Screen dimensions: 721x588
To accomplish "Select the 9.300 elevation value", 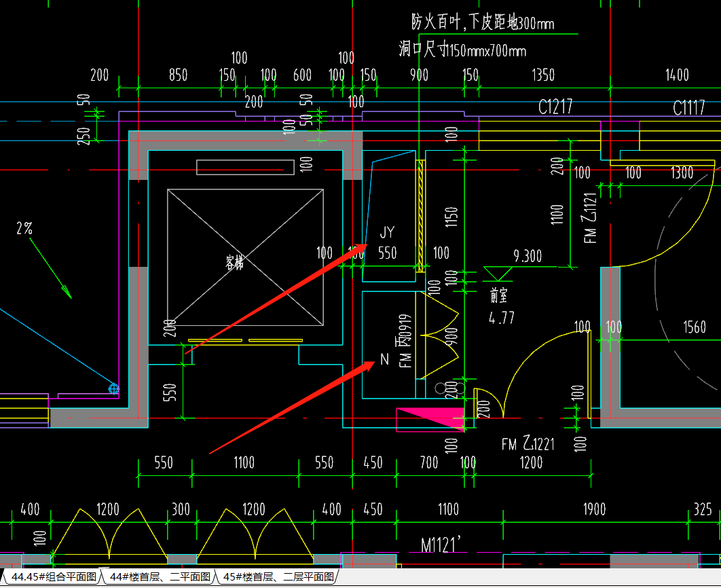I will pos(528,256).
